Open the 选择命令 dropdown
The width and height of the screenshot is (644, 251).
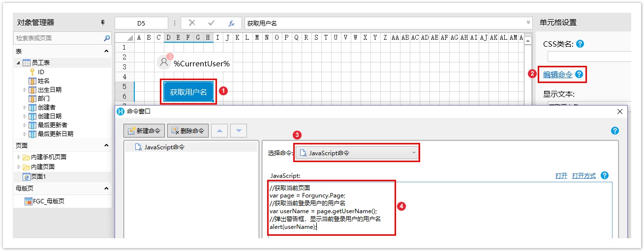click(x=357, y=153)
